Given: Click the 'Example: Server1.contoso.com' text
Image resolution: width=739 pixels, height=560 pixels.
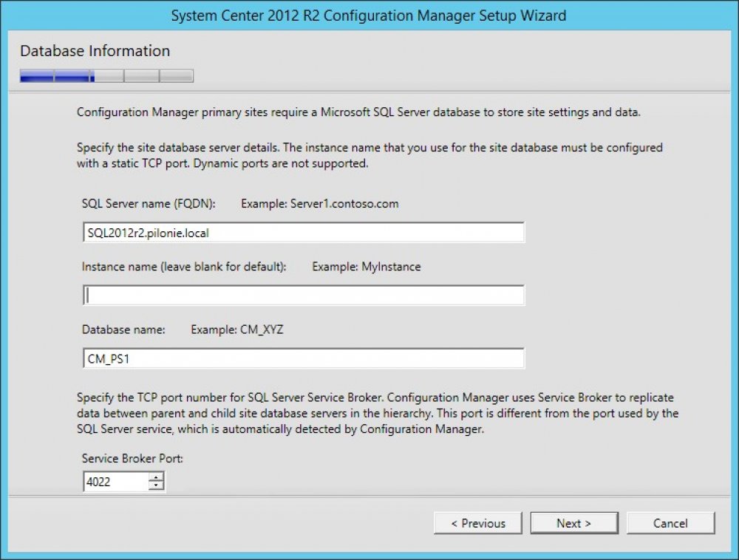Looking at the screenshot, I should 320,203.
